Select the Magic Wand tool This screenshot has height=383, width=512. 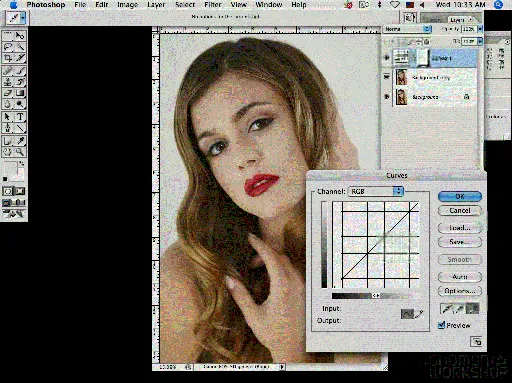(x=20, y=47)
